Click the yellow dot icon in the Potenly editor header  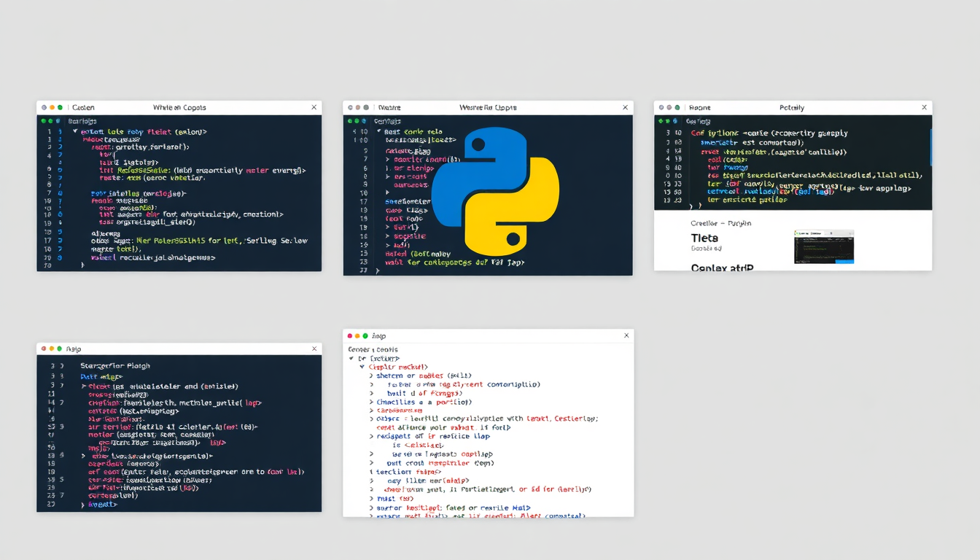point(669,107)
